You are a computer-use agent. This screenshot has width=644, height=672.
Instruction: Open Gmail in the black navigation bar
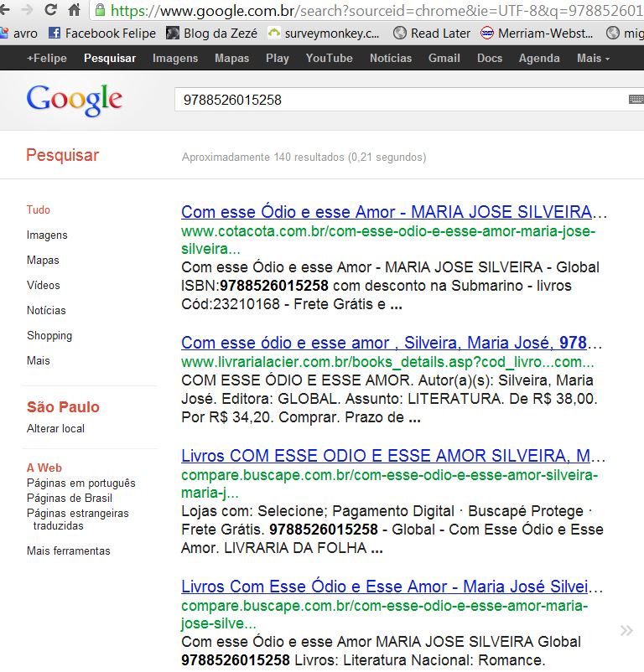click(x=444, y=58)
